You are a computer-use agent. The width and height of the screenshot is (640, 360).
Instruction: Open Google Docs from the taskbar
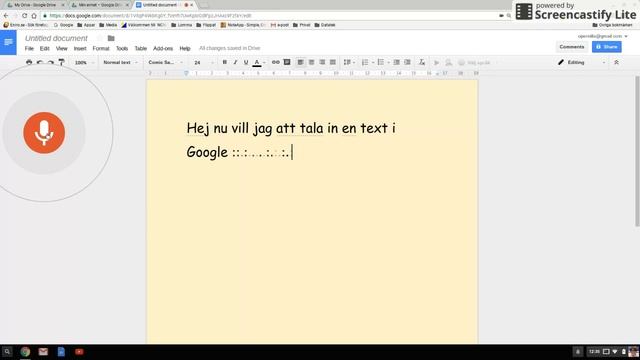click(x=61, y=351)
